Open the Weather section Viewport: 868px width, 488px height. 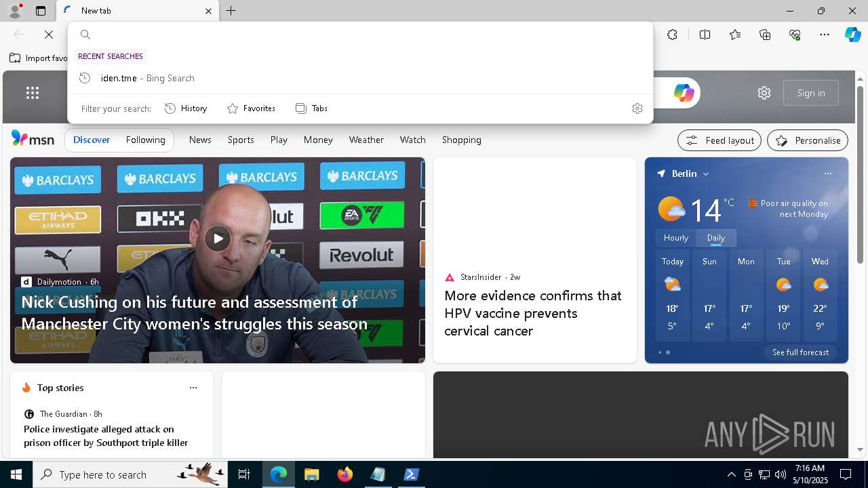pyautogui.click(x=366, y=140)
